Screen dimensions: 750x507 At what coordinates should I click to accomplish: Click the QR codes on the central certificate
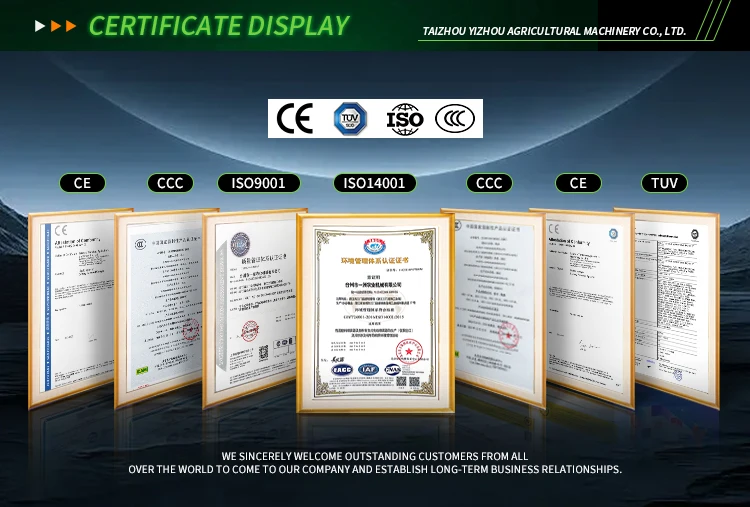408,381
